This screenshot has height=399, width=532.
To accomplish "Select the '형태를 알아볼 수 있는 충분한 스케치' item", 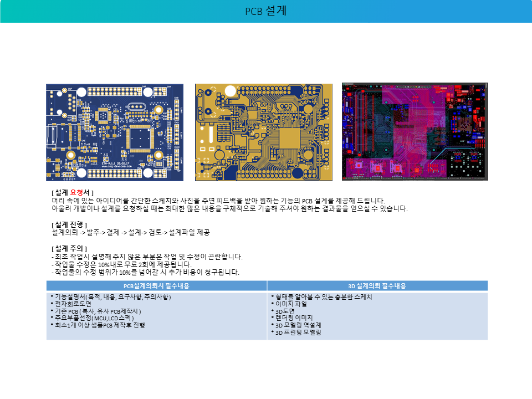I will [x=321, y=297].
